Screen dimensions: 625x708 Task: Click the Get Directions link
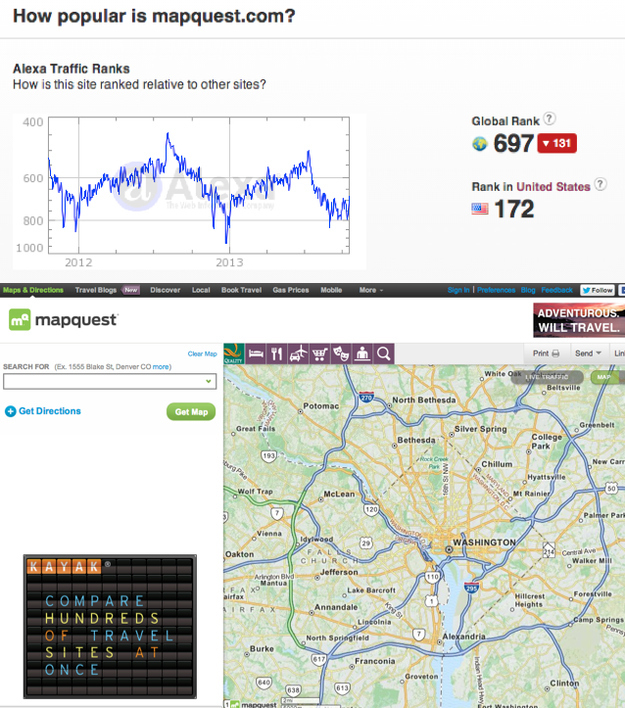point(50,411)
